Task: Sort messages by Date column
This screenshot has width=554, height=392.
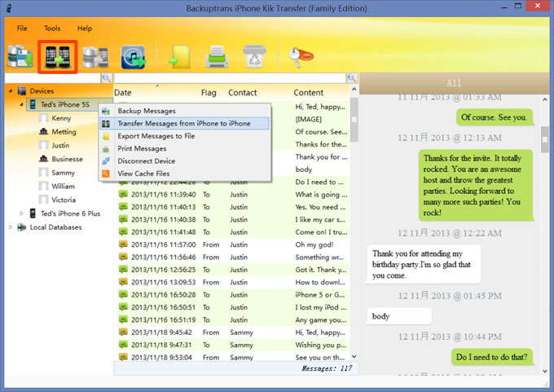Action: coord(122,93)
